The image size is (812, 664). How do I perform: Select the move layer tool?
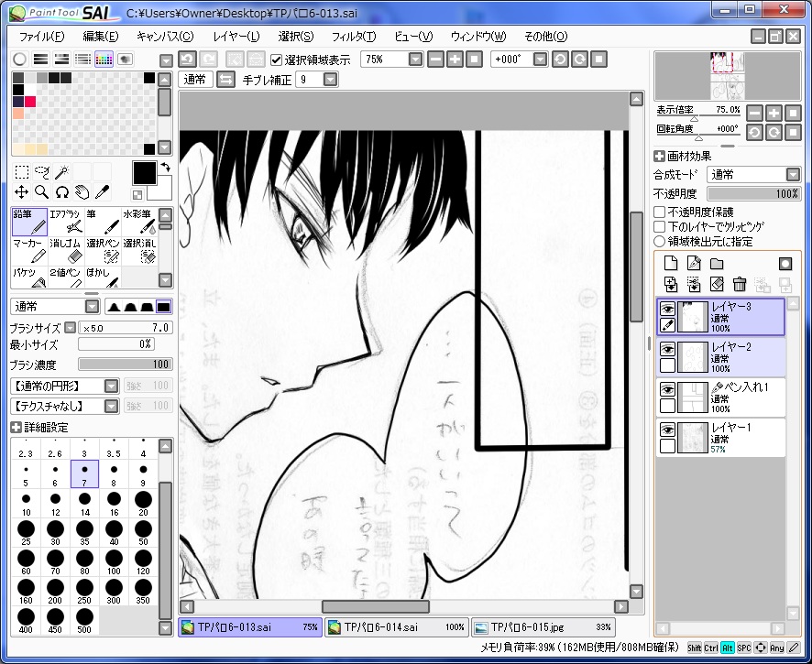21,192
